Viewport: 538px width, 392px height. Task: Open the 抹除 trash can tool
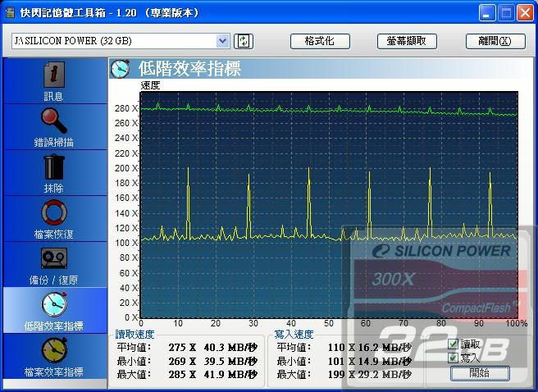pos(54,166)
